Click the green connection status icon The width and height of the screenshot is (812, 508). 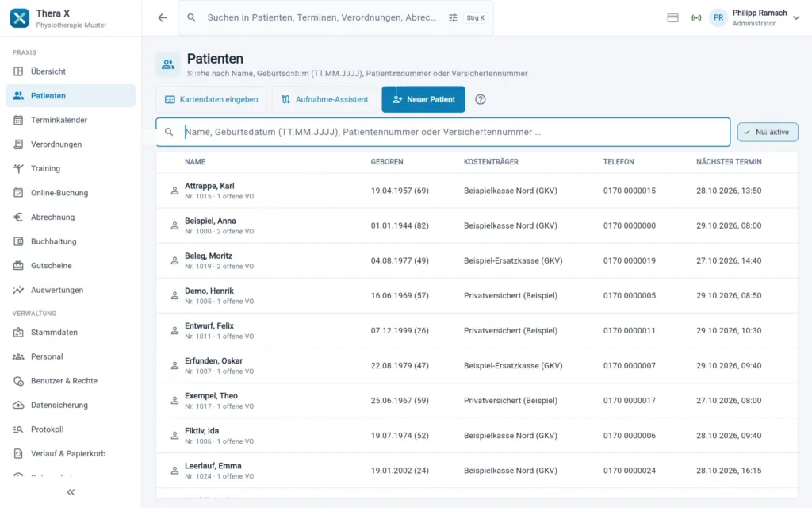tap(696, 17)
